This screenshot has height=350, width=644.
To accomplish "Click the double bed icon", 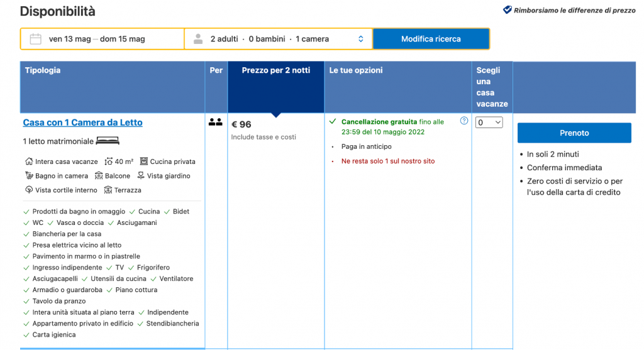I will click(108, 141).
